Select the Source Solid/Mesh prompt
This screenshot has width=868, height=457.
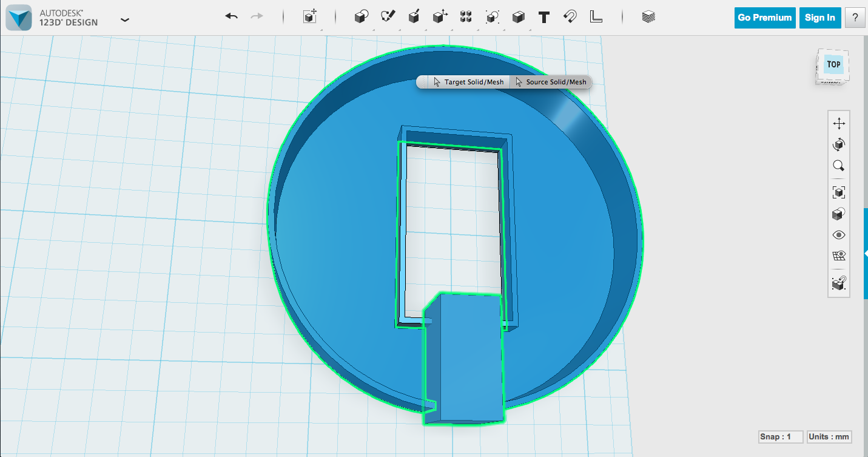(x=551, y=82)
